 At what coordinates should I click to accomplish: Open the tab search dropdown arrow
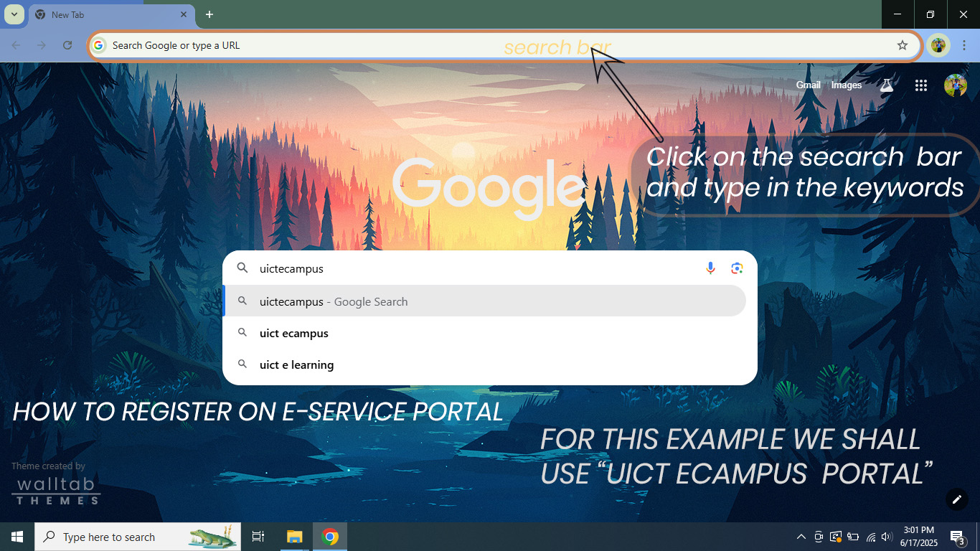tap(14, 14)
